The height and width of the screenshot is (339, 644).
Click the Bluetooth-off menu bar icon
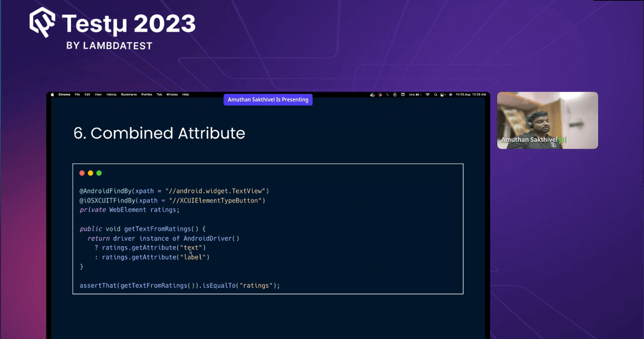pyautogui.click(x=387, y=95)
